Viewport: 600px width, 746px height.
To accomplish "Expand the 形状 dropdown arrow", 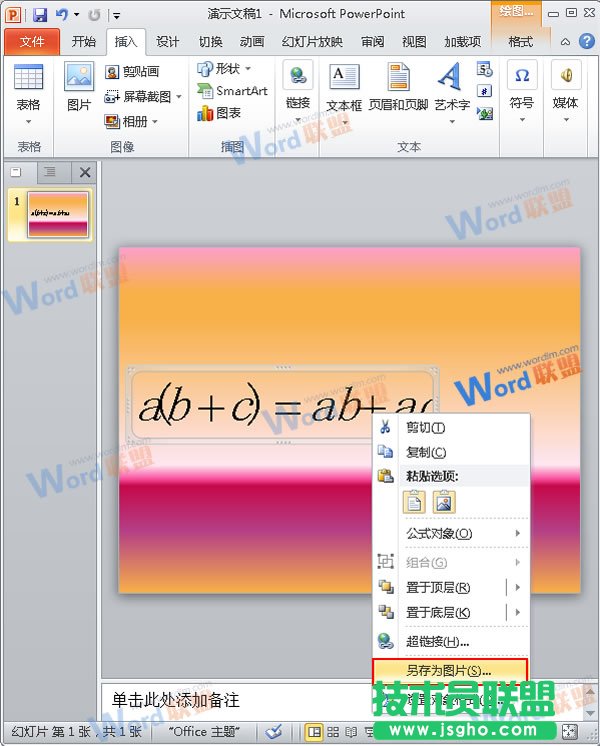I will click(x=248, y=69).
